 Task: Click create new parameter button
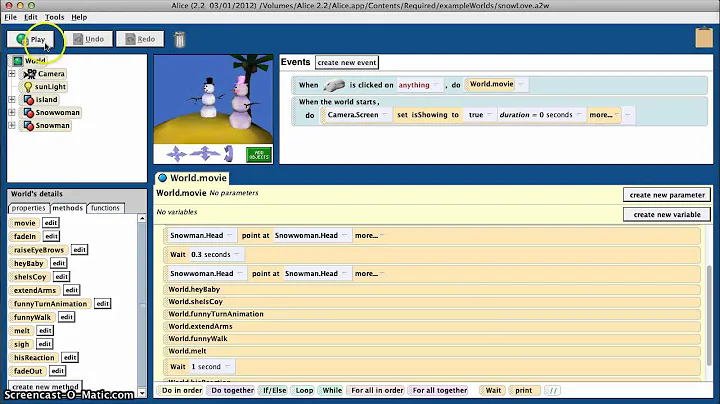[667, 195]
